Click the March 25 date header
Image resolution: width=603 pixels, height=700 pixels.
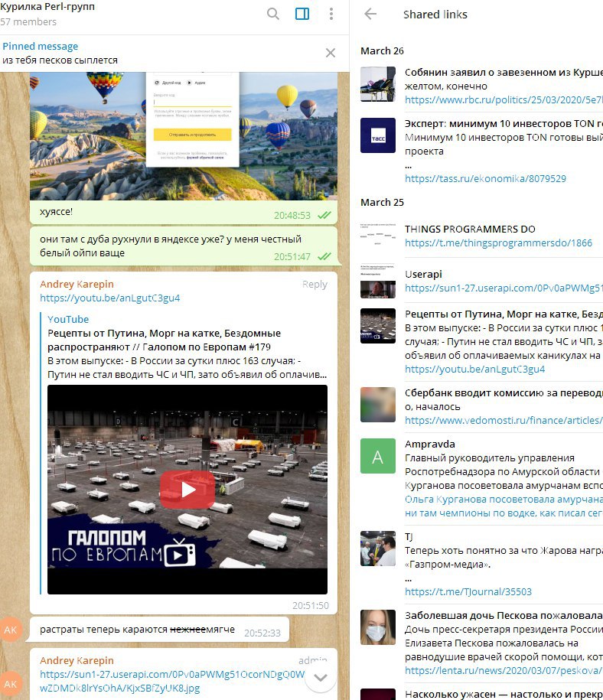click(382, 203)
